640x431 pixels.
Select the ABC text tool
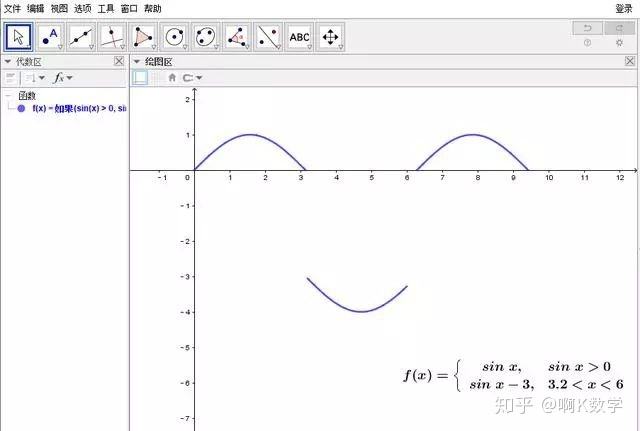(x=299, y=37)
